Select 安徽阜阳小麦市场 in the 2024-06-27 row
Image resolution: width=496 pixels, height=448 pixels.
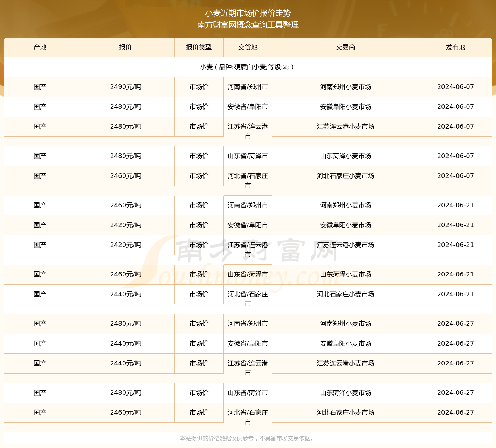345,343
